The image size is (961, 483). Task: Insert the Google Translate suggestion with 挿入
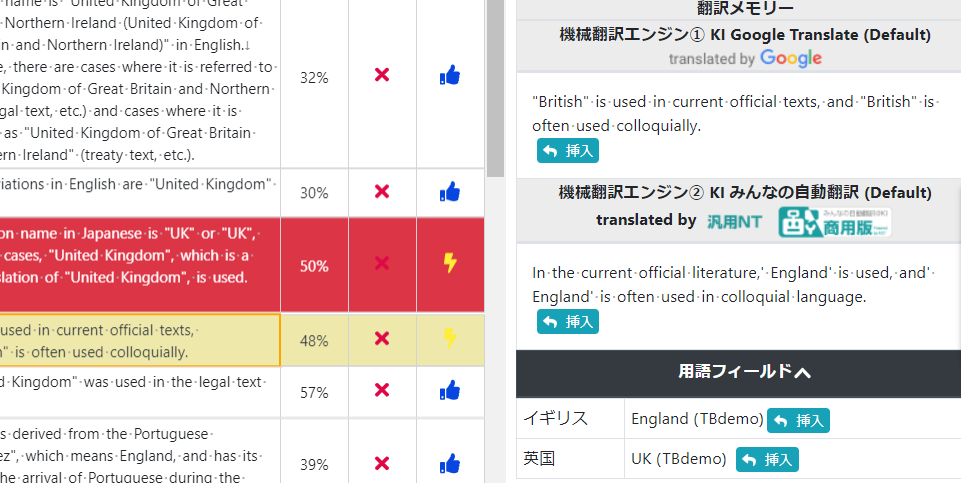click(x=568, y=151)
